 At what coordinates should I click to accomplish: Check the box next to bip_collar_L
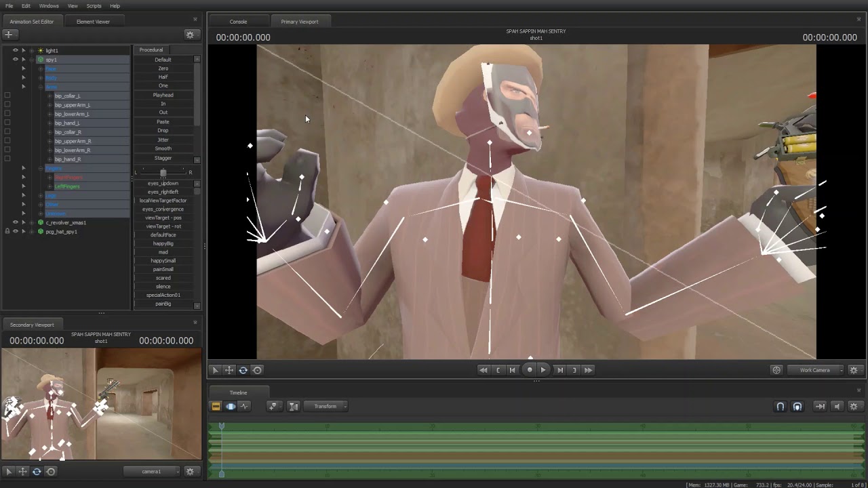7,96
